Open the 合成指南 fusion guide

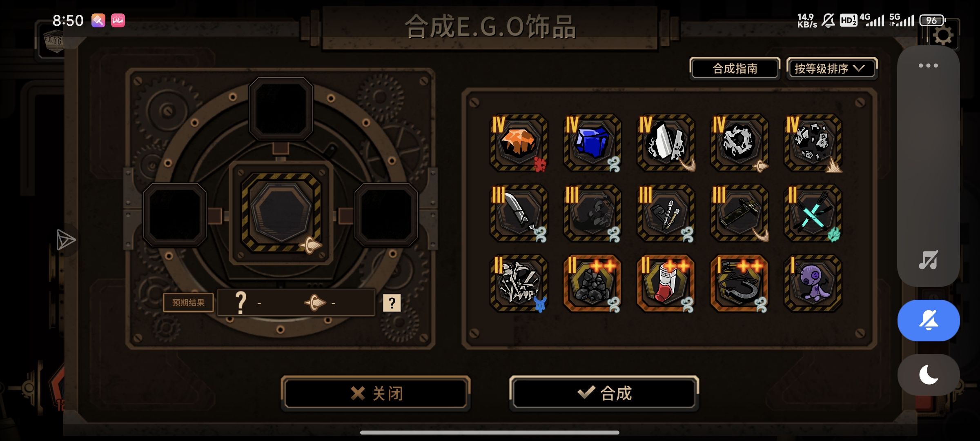(735, 69)
